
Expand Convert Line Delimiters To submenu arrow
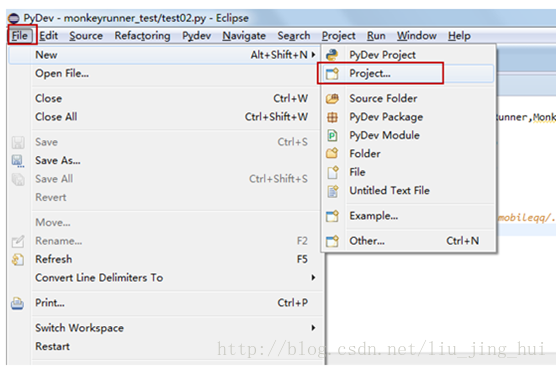[x=314, y=278]
